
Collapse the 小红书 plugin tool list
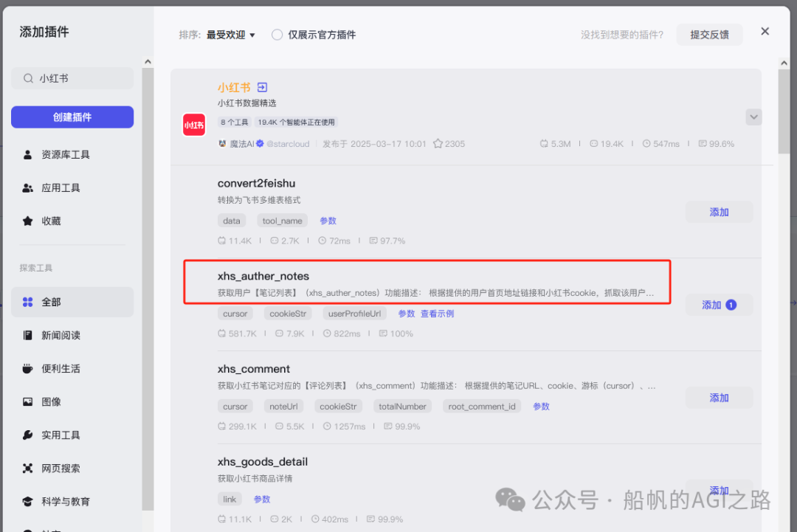tap(753, 117)
